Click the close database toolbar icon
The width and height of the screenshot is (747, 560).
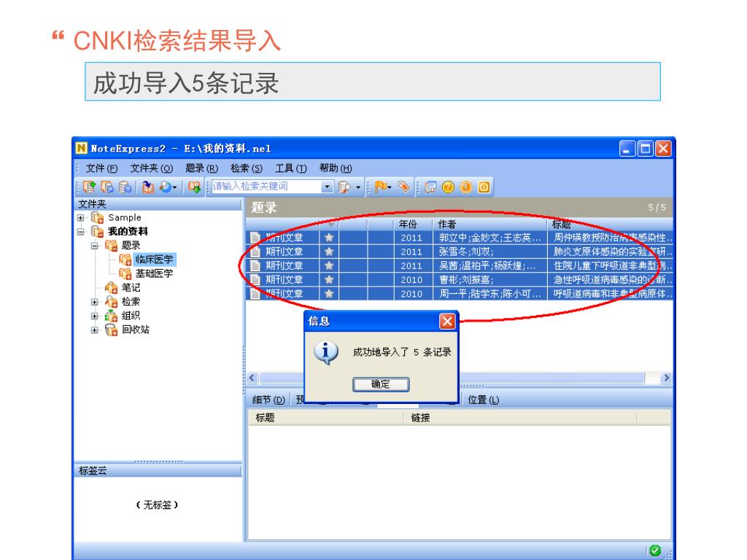(x=125, y=187)
